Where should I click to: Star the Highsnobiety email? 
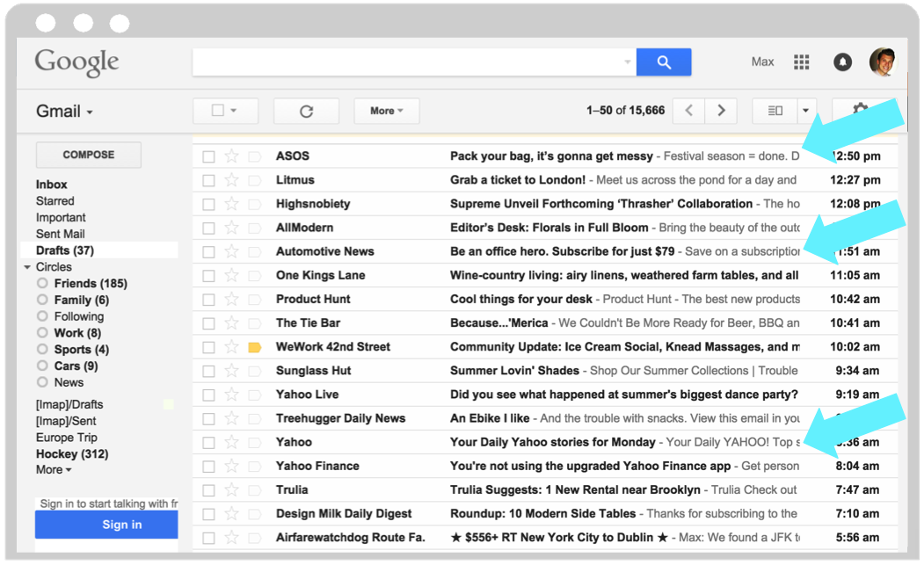tap(231, 204)
